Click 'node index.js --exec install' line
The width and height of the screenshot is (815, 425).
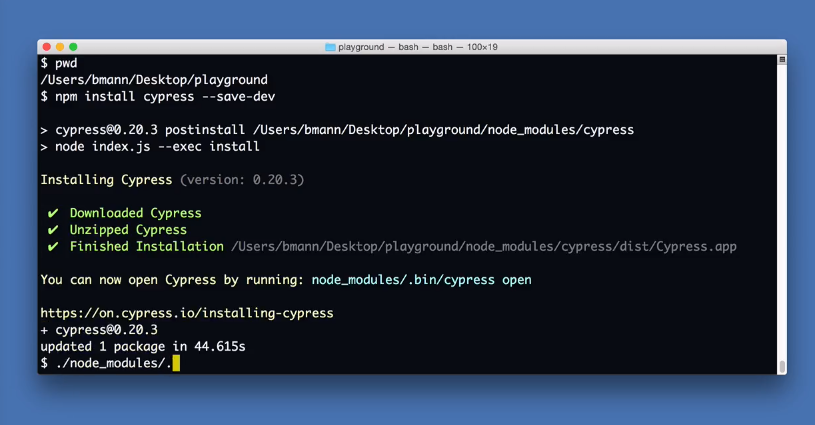150,147
